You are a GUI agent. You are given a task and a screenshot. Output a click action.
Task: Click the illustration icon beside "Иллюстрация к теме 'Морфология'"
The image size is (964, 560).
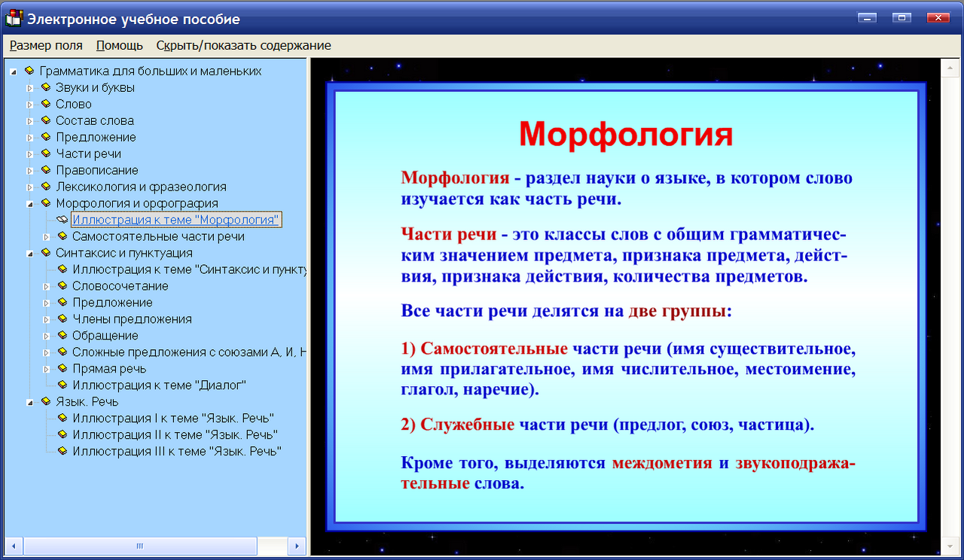point(63,220)
